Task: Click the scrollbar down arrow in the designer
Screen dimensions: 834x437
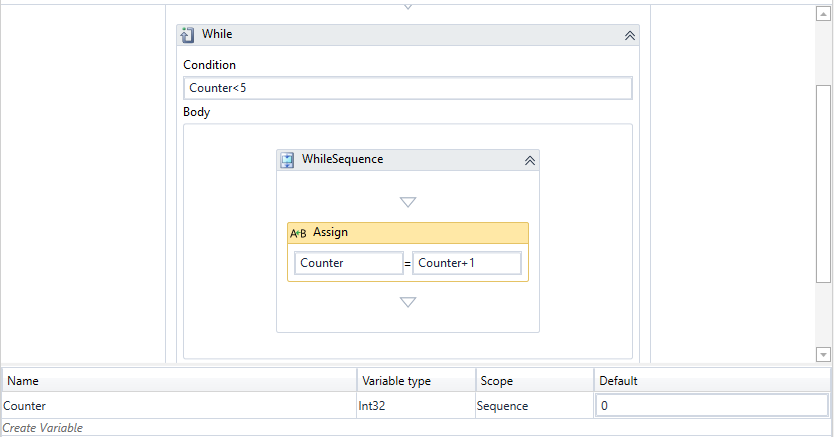Action: (x=824, y=354)
